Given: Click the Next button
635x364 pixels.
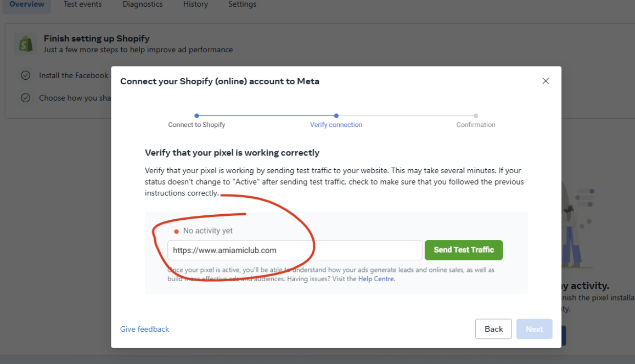Looking at the screenshot, I should coord(534,329).
